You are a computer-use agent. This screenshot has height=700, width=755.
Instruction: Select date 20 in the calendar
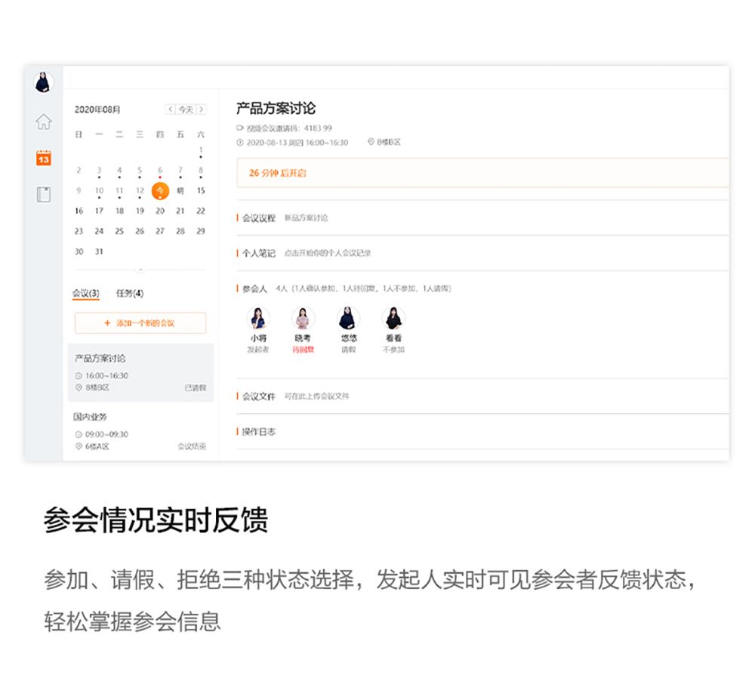(160, 211)
